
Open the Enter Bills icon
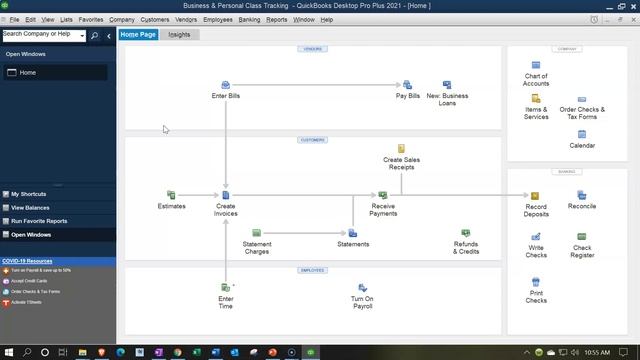tap(225, 85)
